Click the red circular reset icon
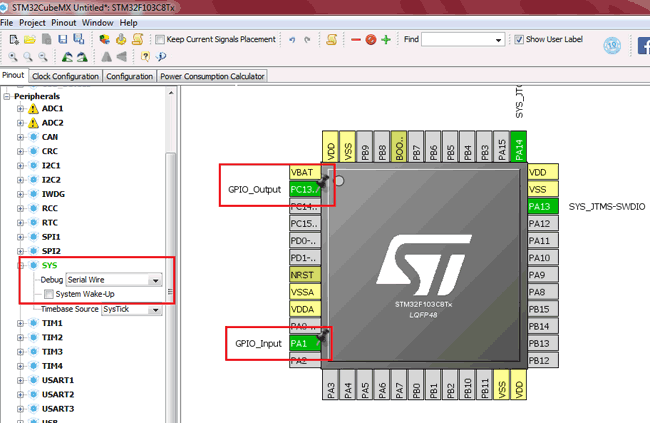 pyautogui.click(x=371, y=40)
